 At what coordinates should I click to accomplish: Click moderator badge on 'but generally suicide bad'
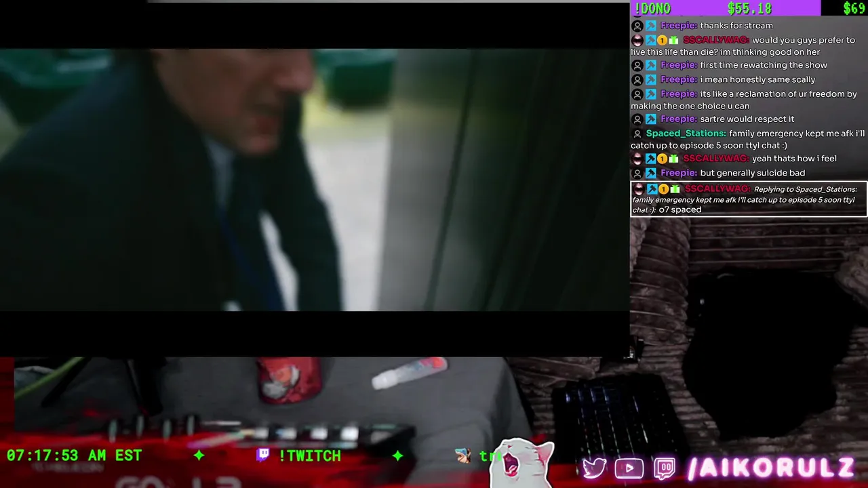pyautogui.click(x=650, y=174)
